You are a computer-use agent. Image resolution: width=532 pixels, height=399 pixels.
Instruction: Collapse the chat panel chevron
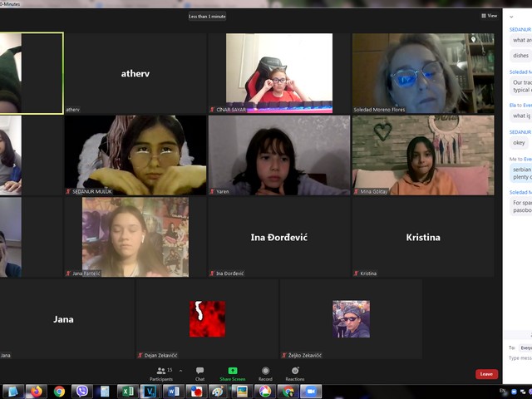pos(511,17)
